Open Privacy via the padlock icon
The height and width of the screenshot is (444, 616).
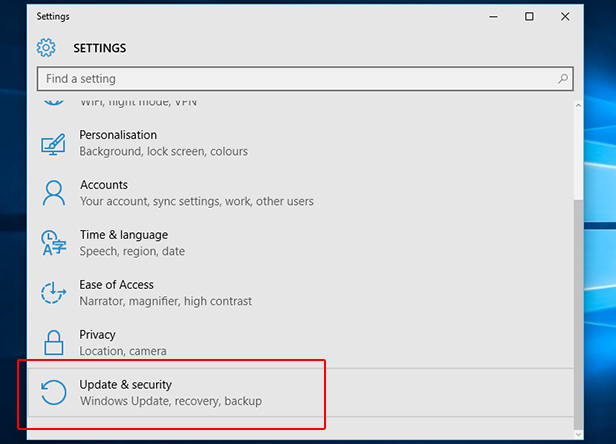point(53,342)
